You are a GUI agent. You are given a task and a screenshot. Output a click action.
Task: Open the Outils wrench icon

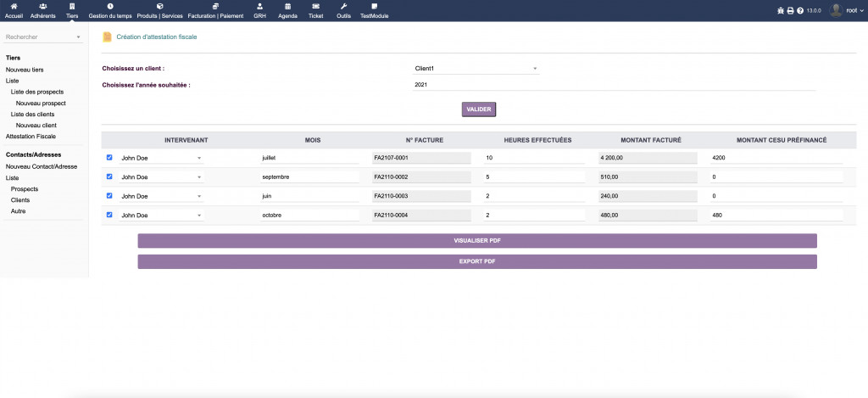(x=343, y=7)
